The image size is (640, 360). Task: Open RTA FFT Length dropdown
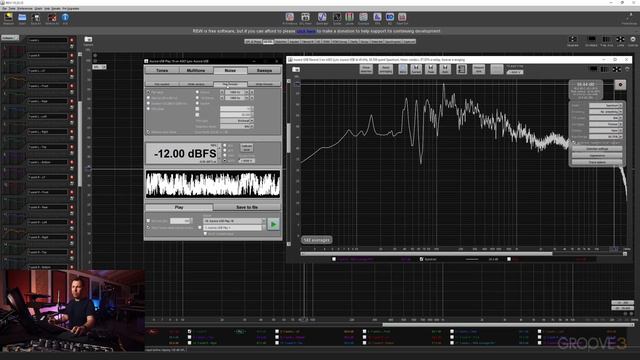tap(606, 118)
